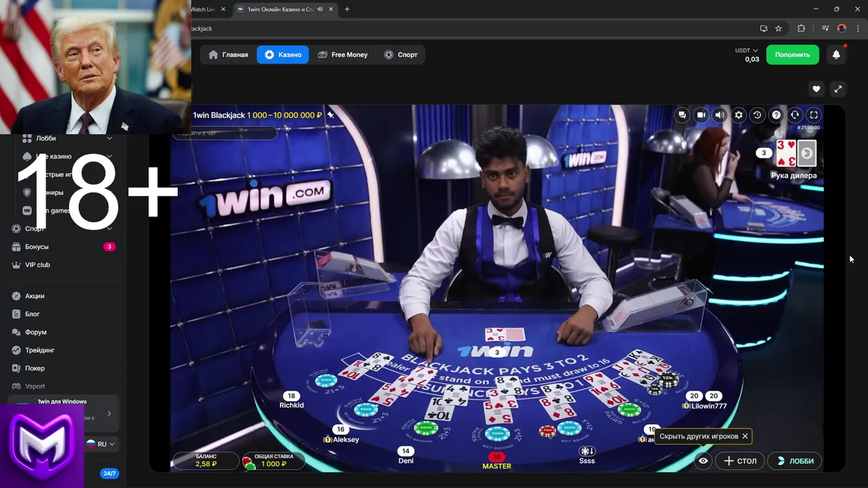
Task: Click the Бонусы badge showing 3
Action: click(109, 247)
